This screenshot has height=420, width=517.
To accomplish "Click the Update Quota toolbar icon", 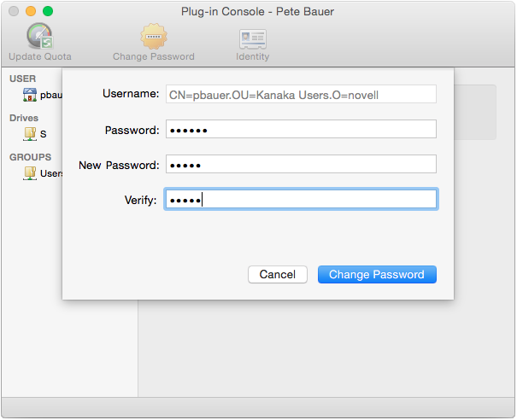I will point(39,38).
